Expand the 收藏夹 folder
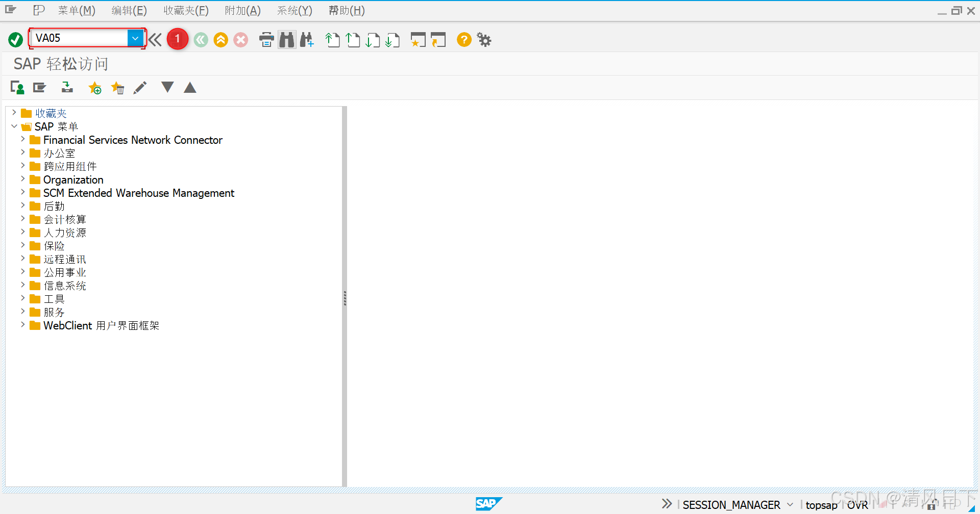This screenshot has height=514, width=980. pos(14,112)
